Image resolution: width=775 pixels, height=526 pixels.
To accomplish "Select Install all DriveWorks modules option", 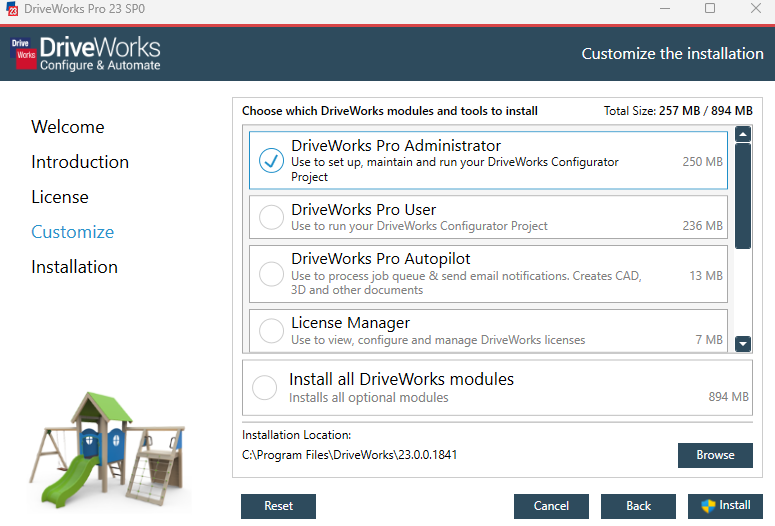I will [x=265, y=388].
